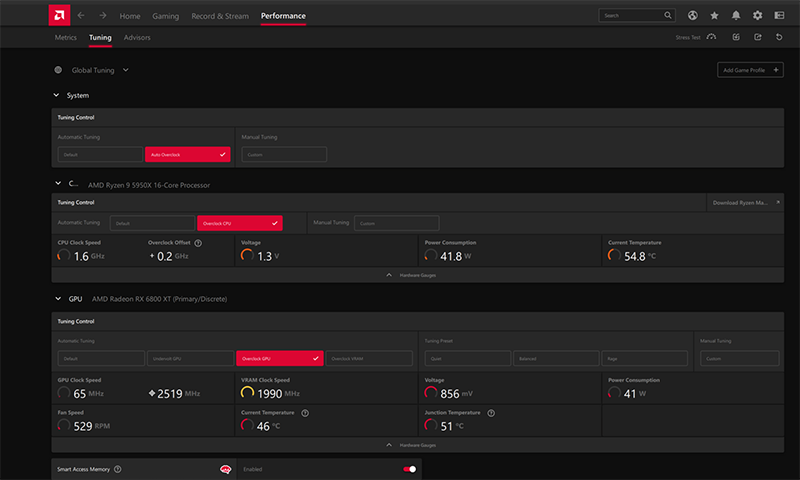This screenshot has width=800, height=480.
Task: Switch to the Tuning sub-tab
Action: pos(100,37)
